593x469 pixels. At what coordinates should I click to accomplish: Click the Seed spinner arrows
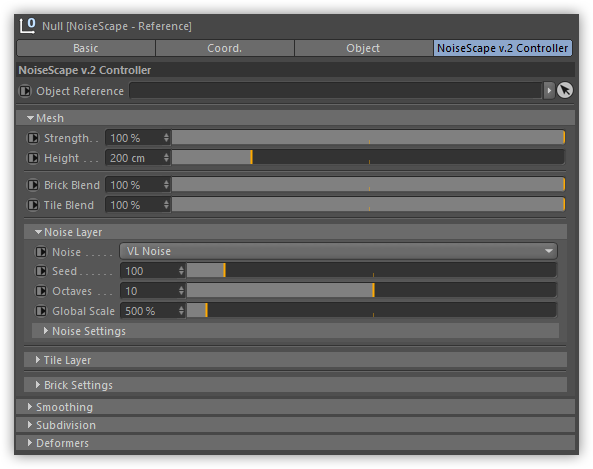click(182, 271)
